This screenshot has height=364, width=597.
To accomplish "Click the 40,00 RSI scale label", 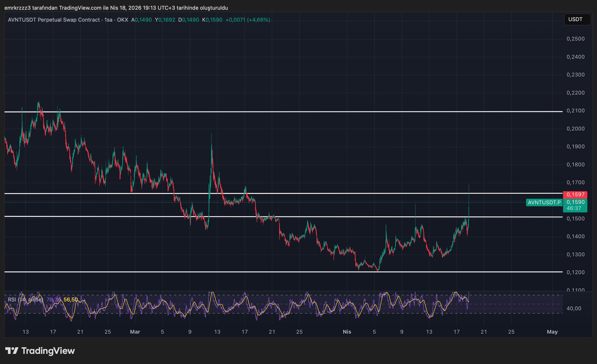I will pos(573,309).
